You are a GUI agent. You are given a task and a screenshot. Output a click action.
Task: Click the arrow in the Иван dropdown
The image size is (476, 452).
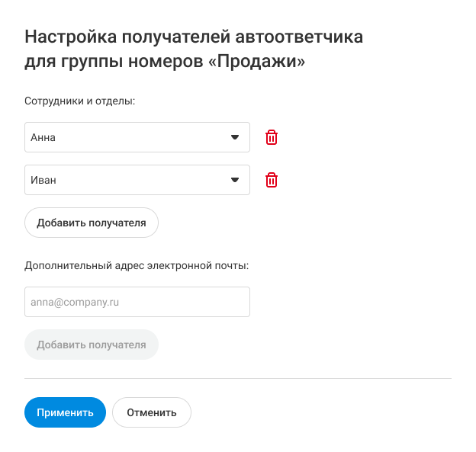coord(235,180)
